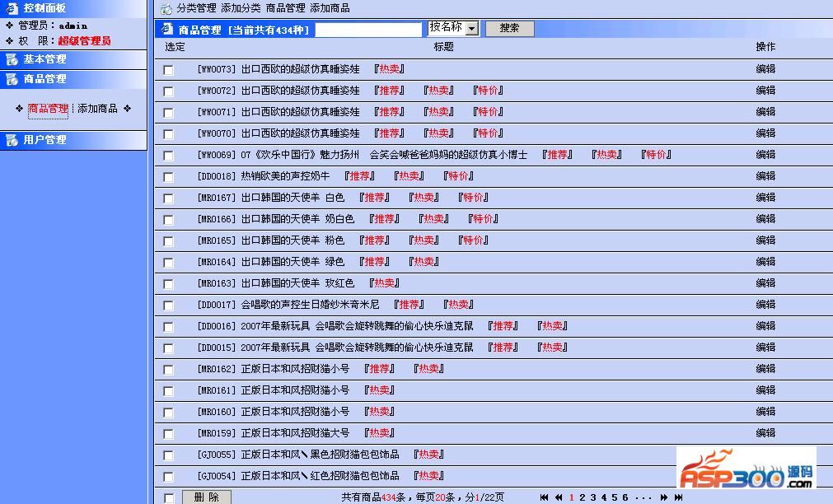Go to first page arrow icon
This screenshot has height=504, width=833.
pos(544,497)
